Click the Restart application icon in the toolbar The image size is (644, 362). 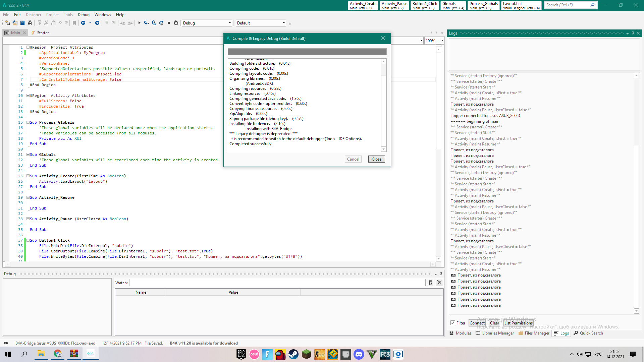(x=176, y=23)
